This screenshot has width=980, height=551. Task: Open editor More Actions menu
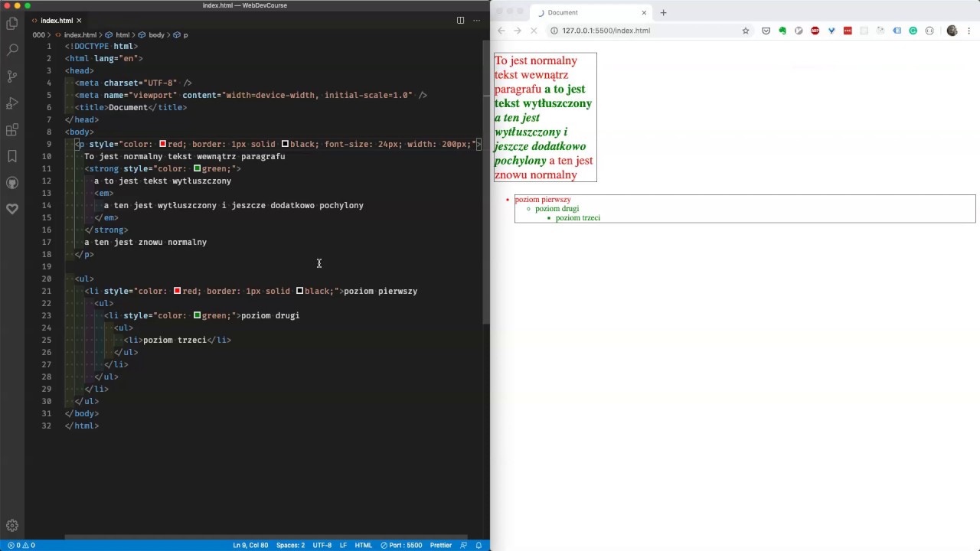[477, 21]
